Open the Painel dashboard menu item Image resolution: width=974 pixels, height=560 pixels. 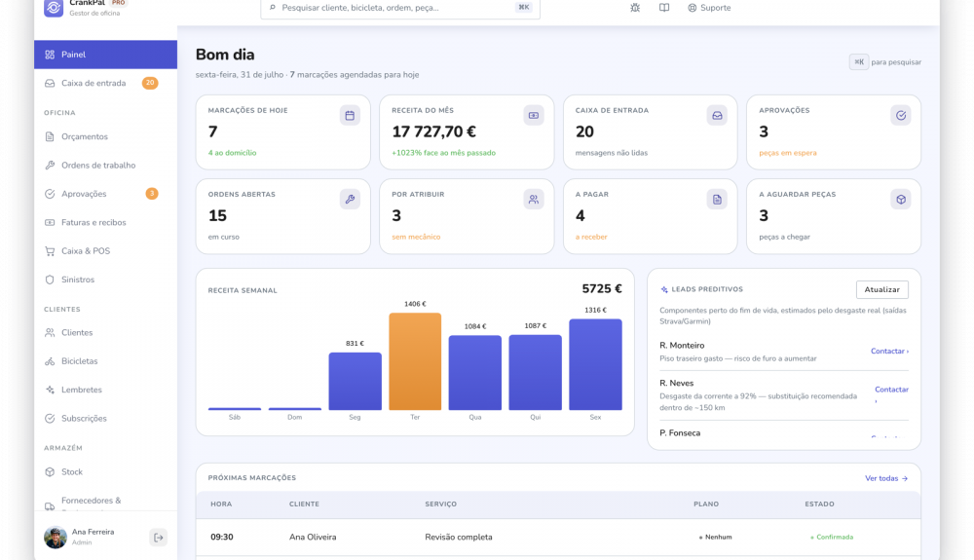(x=105, y=55)
